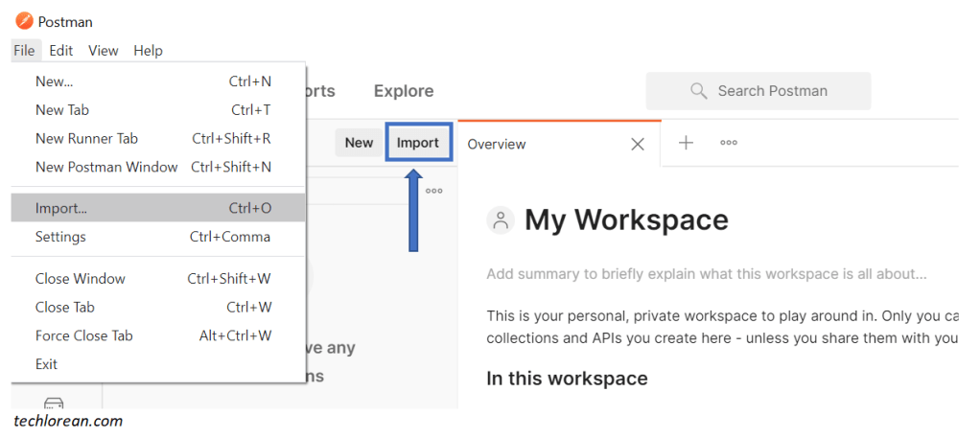Choose New Postman Window menu entry
980x438 pixels.
[x=158, y=168]
